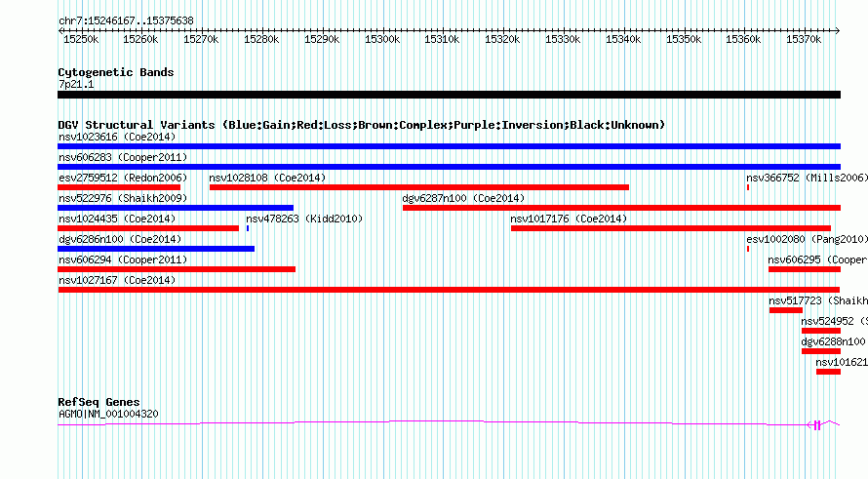Viewport: 868px width, 479px height.
Task: Open nsv101621 variant label
Action: pyautogui.click(x=842, y=362)
